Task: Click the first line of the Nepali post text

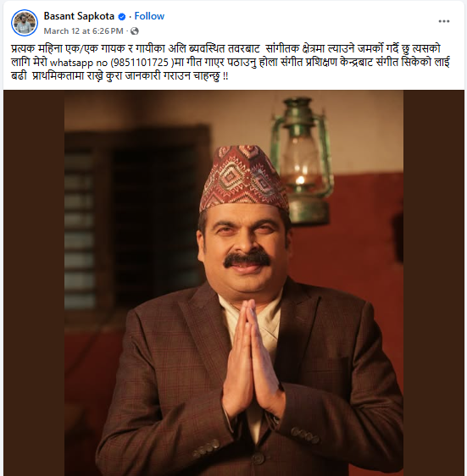Action: pyautogui.click(x=225, y=49)
